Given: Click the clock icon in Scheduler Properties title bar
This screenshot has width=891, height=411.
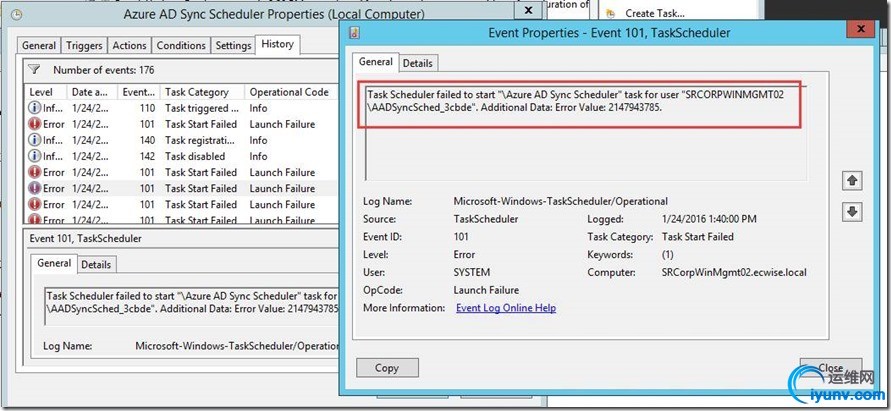Looking at the screenshot, I should [16, 15].
